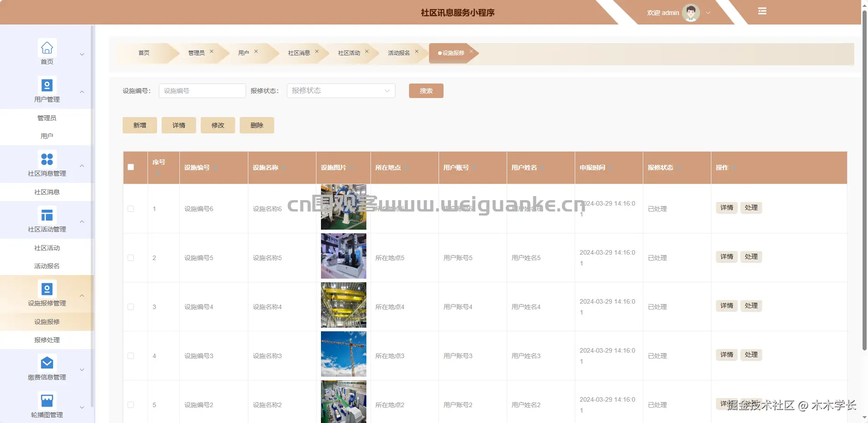Image resolution: width=868 pixels, height=423 pixels.
Task: Click the 首页 home icon in the sidebar
Action: (x=47, y=48)
